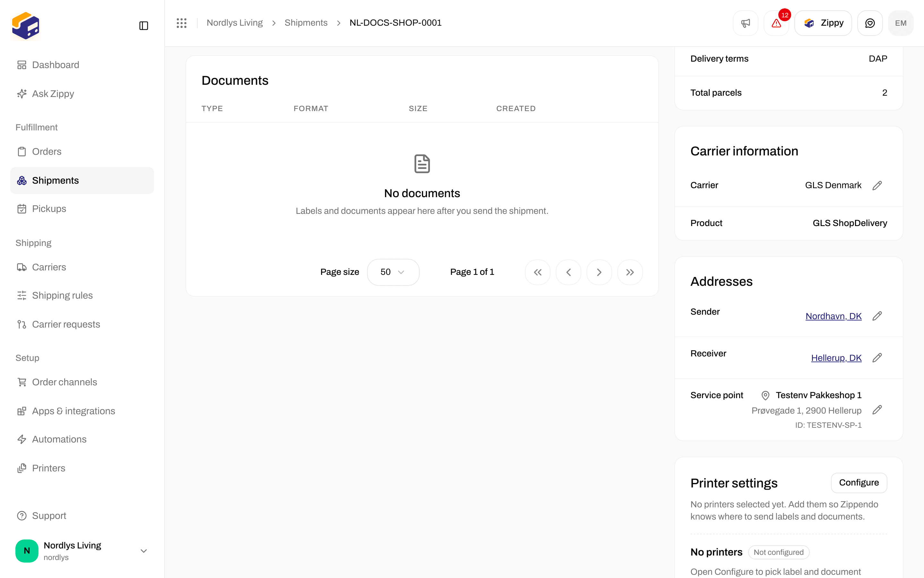Image resolution: width=924 pixels, height=578 pixels.
Task: Open Printers page
Action: (82, 468)
